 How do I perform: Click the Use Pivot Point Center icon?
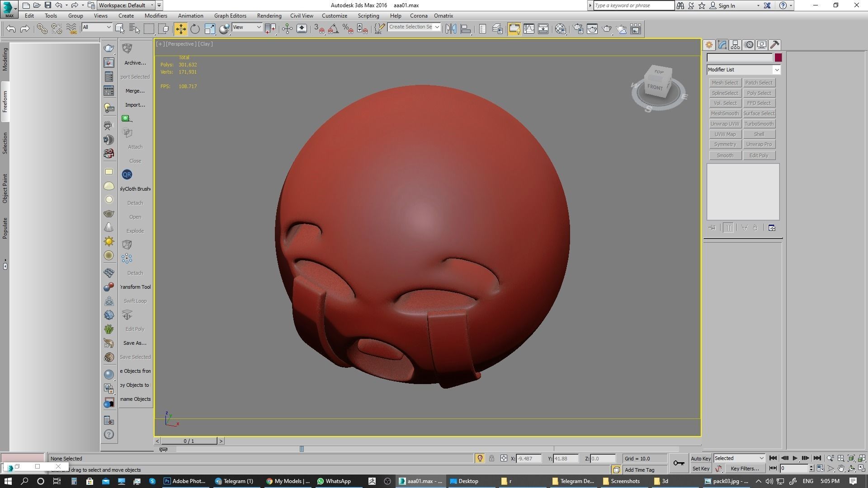[x=270, y=29]
